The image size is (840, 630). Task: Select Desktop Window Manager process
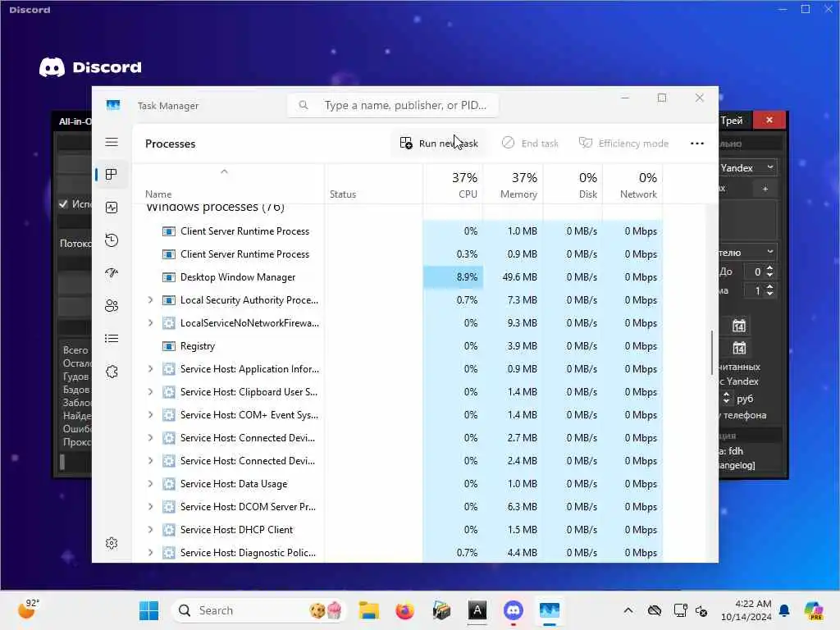tap(398, 277)
